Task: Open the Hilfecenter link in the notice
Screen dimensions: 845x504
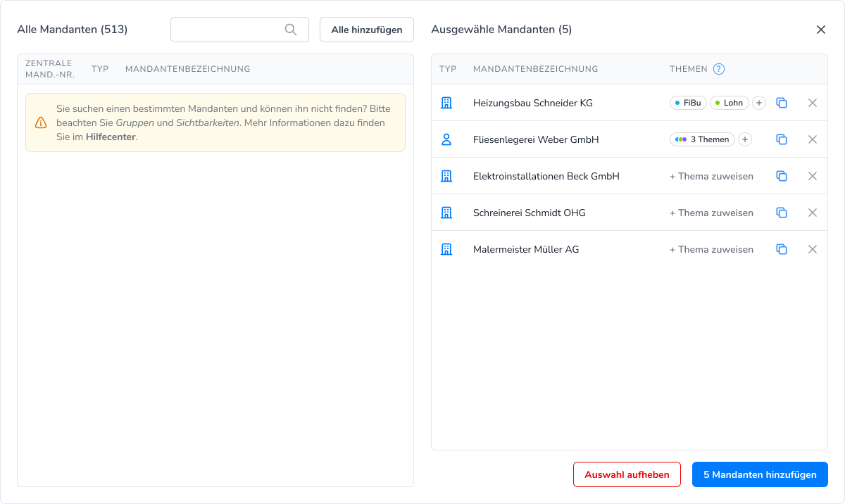Action: [x=111, y=137]
